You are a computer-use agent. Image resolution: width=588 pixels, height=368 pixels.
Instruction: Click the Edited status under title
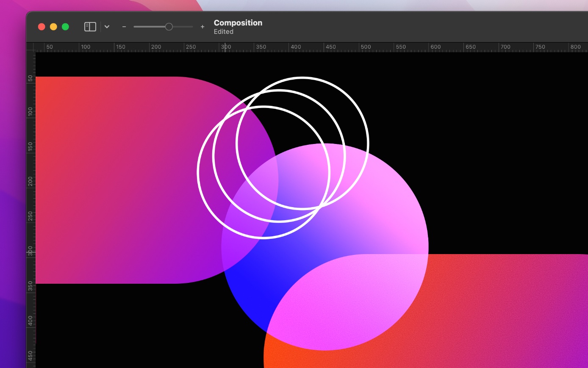(x=224, y=32)
